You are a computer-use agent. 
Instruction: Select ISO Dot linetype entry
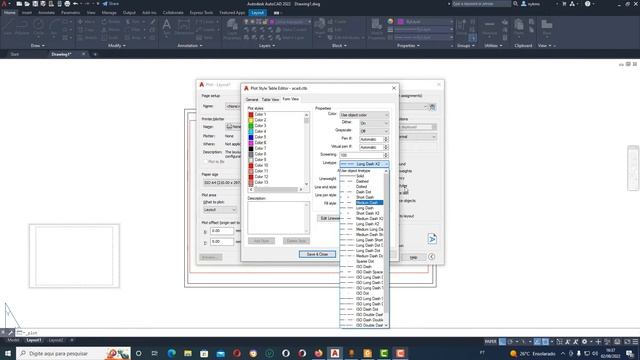click(362, 293)
